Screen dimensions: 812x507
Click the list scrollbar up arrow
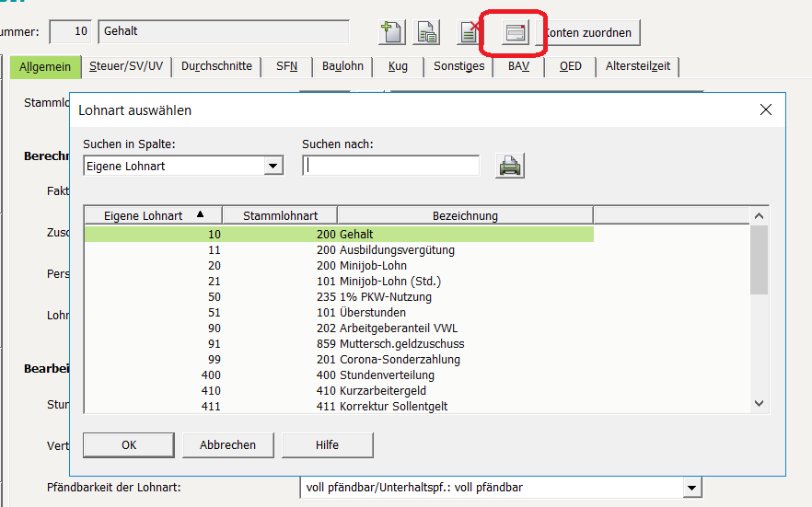[x=760, y=215]
